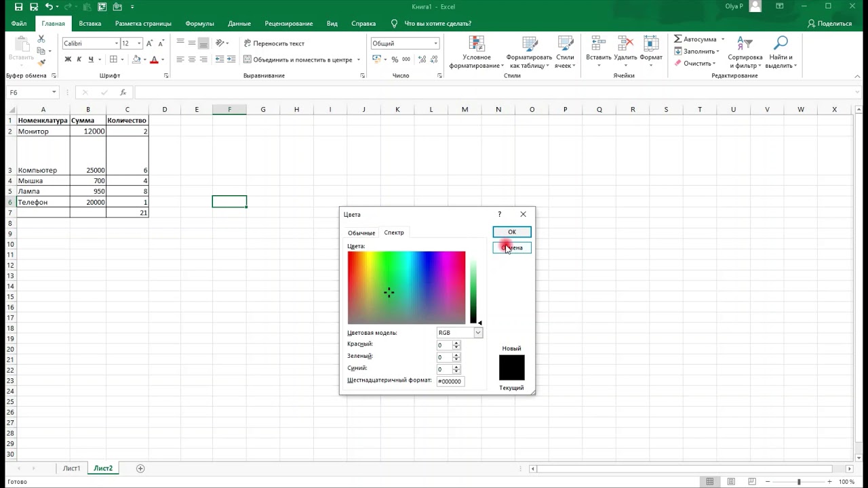
Task: Center text horizontally in cells
Action: (x=192, y=60)
